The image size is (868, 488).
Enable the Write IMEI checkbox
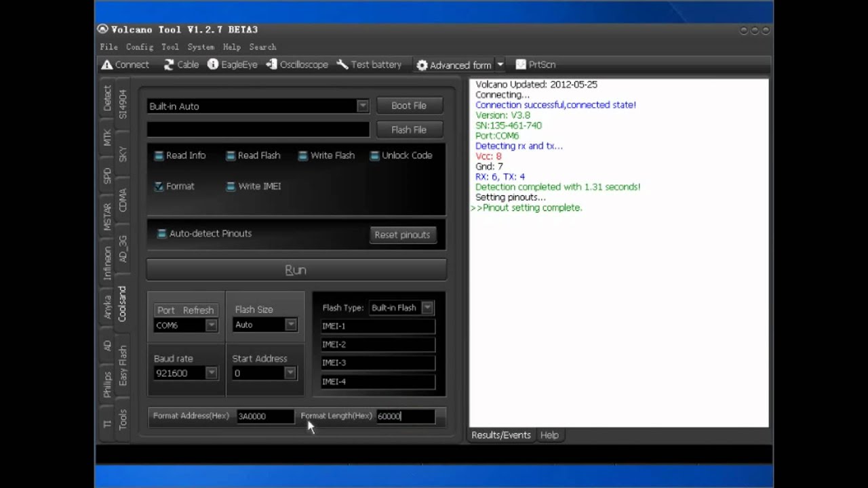point(231,186)
